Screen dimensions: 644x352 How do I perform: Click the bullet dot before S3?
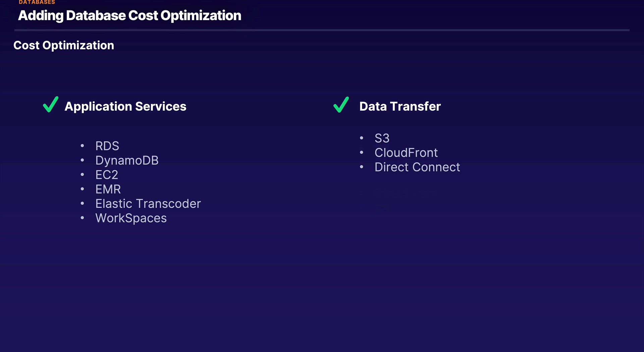pos(362,138)
